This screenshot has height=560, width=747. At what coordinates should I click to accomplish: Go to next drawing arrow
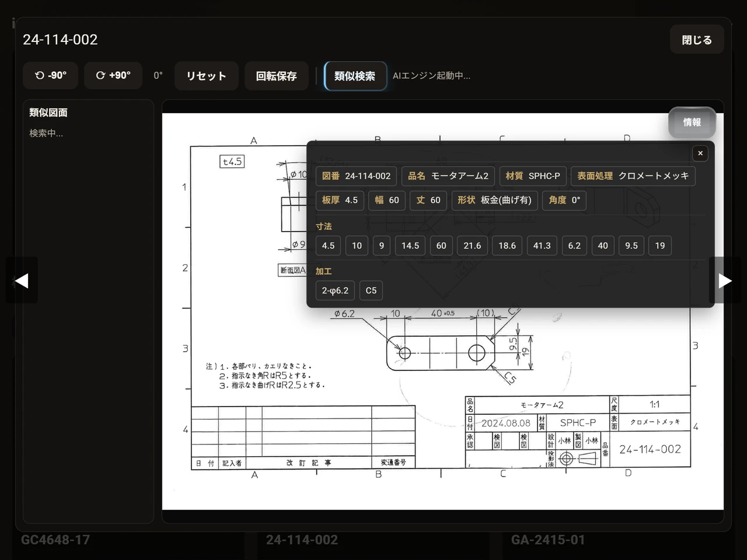coord(725,281)
